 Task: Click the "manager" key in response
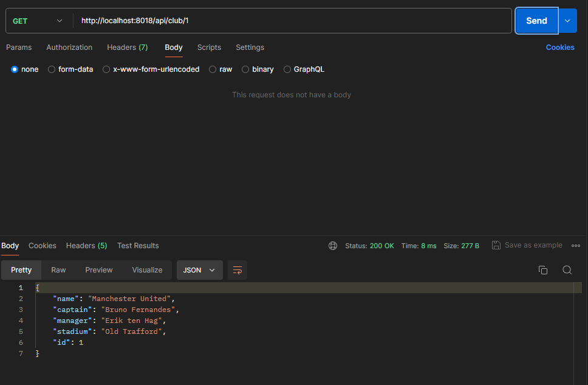72,321
